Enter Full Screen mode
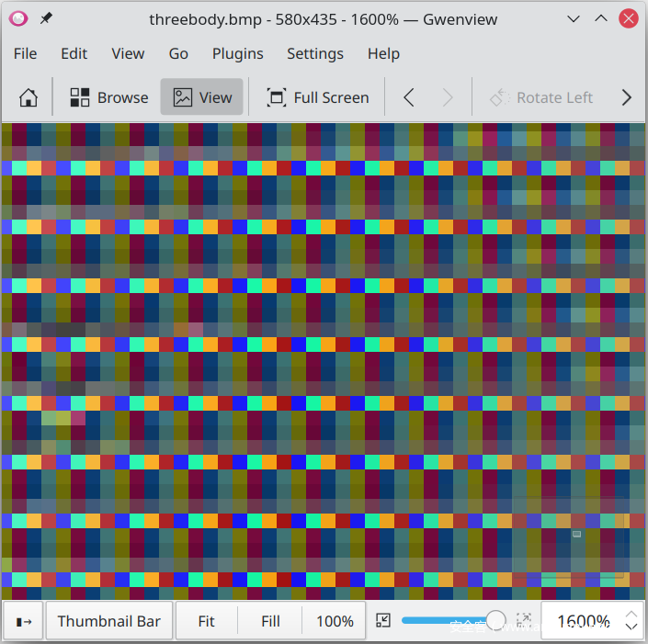The width and height of the screenshot is (648, 644). tap(317, 97)
